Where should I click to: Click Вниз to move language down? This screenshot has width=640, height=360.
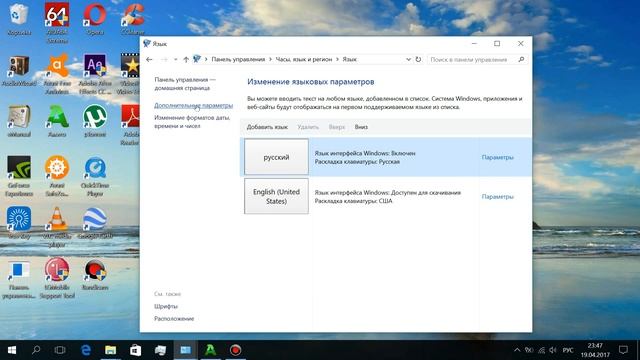coord(361,127)
